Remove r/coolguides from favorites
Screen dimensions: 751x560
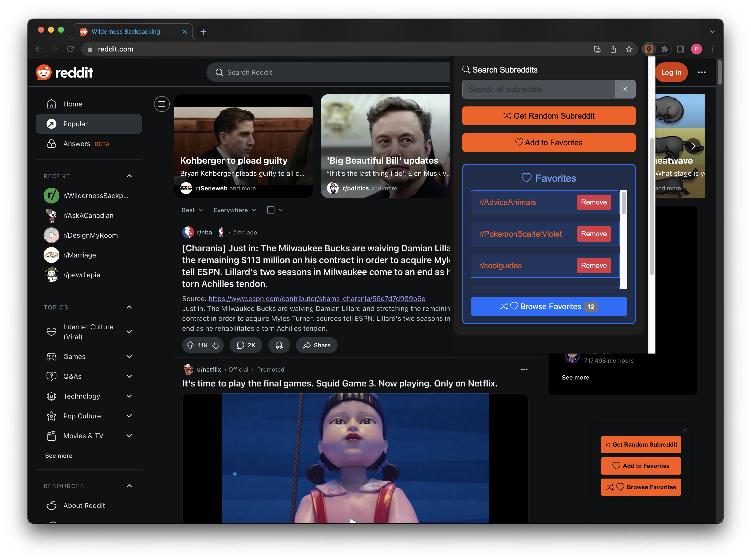594,265
